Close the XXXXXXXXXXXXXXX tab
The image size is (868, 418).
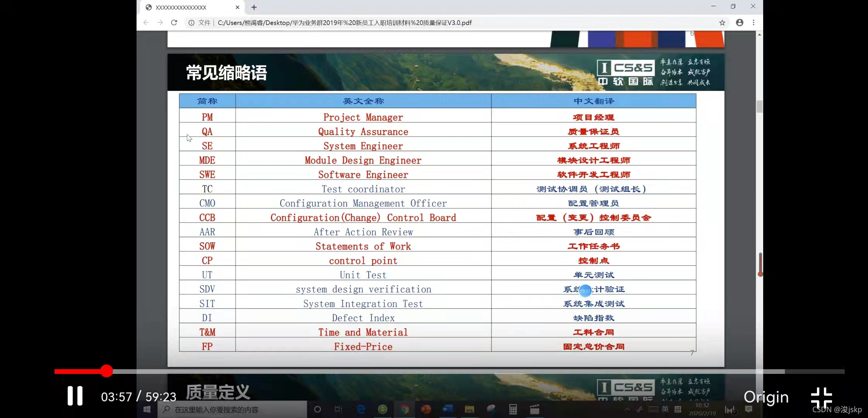point(238,7)
